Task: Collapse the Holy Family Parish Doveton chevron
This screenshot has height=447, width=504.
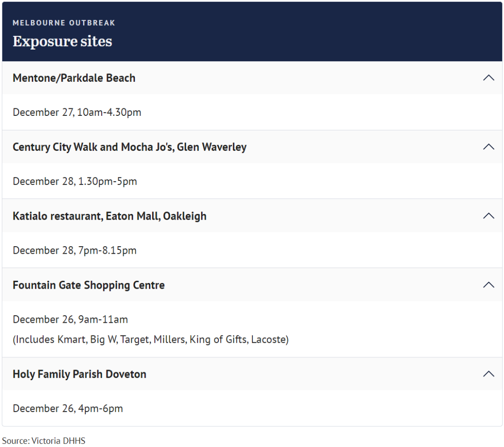Action: (488, 374)
